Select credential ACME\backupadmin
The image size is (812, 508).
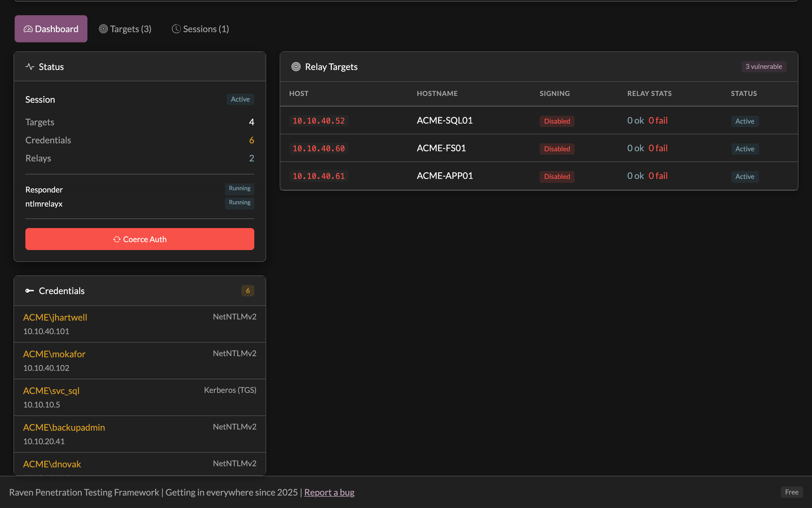140,434
